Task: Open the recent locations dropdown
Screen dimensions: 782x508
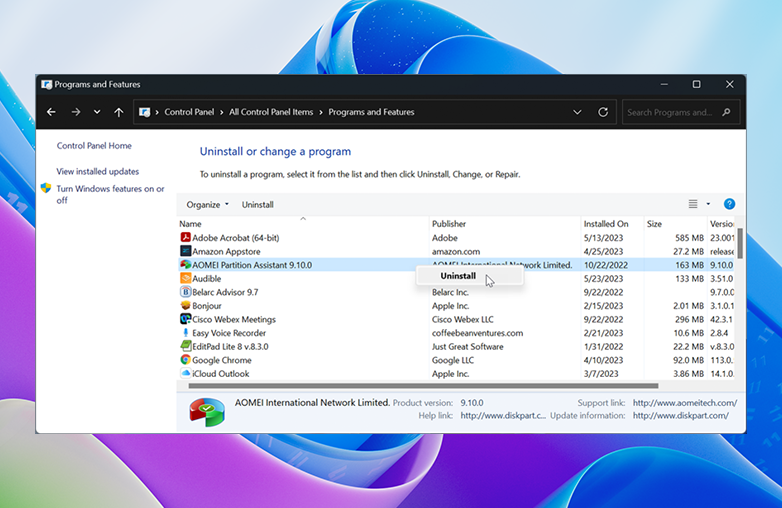Action: (x=97, y=112)
